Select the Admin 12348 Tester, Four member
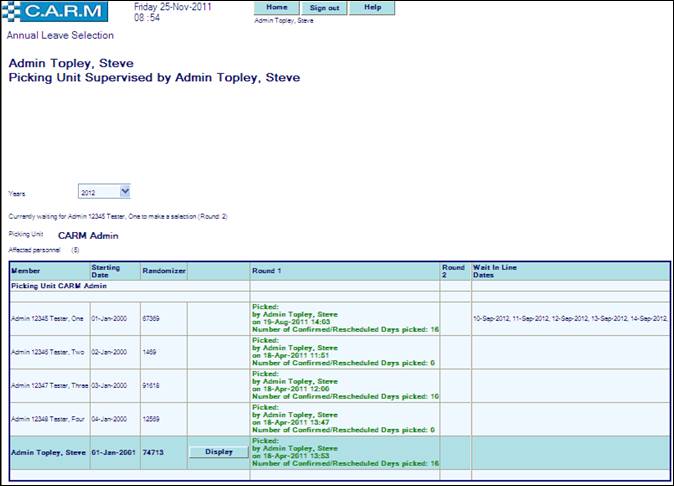674x486 pixels. 47,418
